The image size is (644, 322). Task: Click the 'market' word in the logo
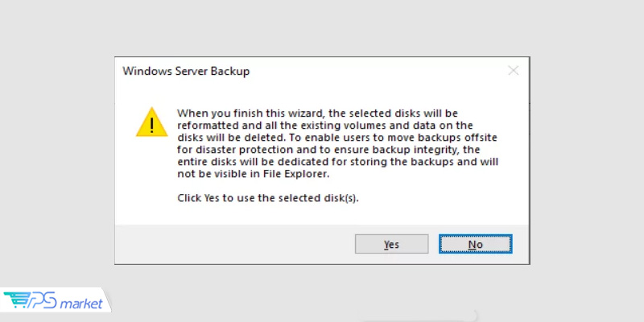tap(81, 304)
